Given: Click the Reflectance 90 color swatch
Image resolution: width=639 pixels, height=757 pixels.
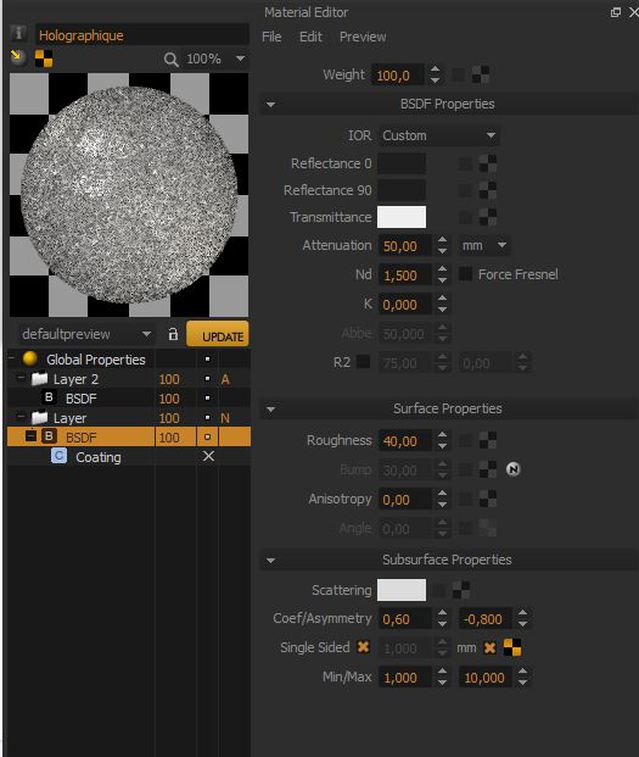Looking at the screenshot, I should point(402,190).
